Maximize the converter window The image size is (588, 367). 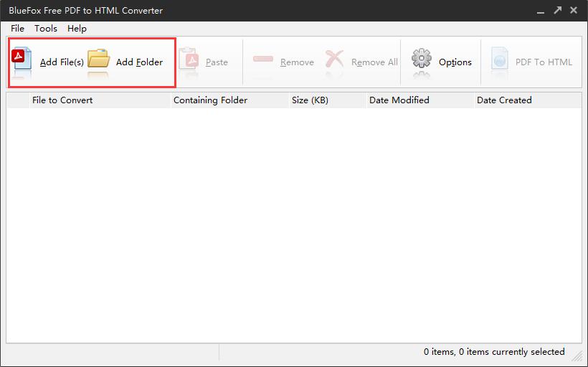558,10
